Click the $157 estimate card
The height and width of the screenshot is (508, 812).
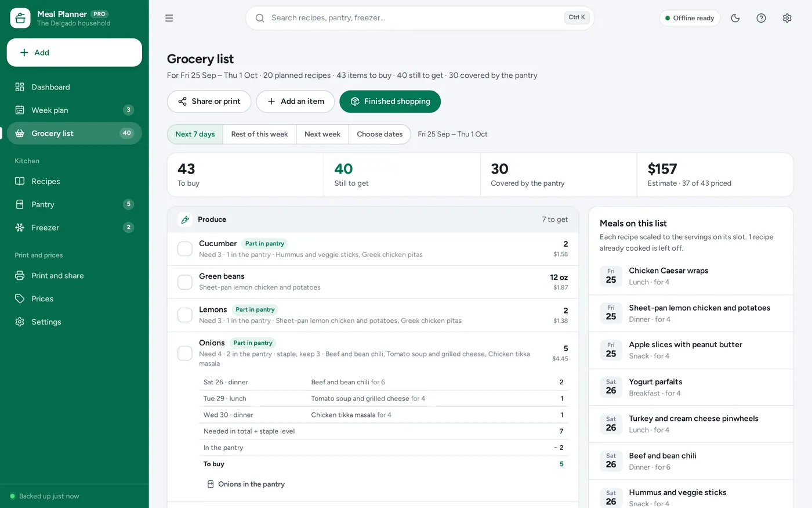pos(715,175)
